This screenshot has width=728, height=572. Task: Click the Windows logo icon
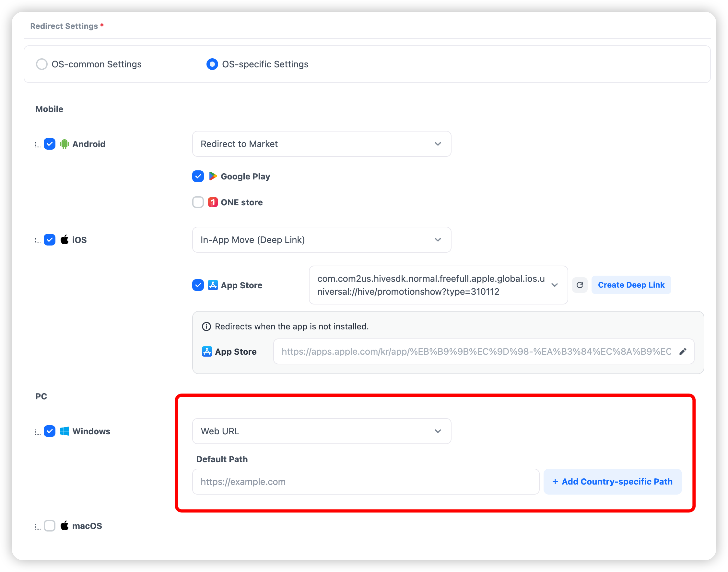click(x=65, y=431)
